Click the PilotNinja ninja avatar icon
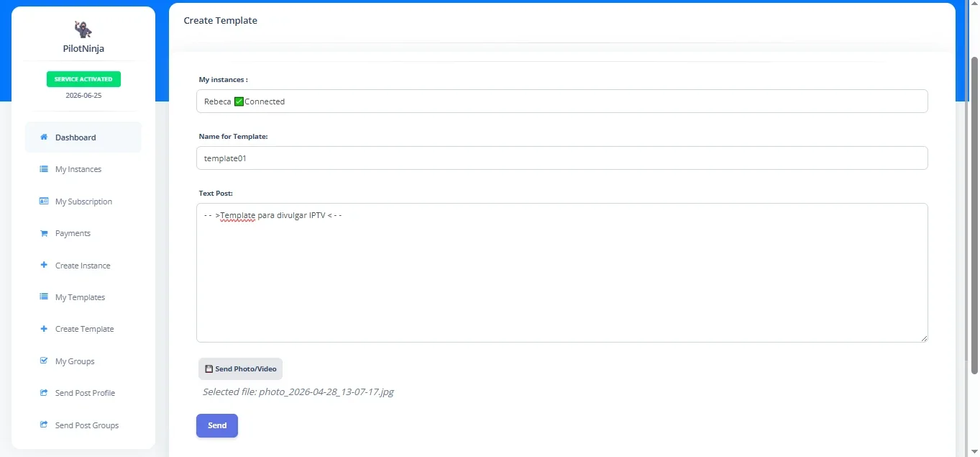Viewport: 980px width, 457px height. [x=83, y=29]
